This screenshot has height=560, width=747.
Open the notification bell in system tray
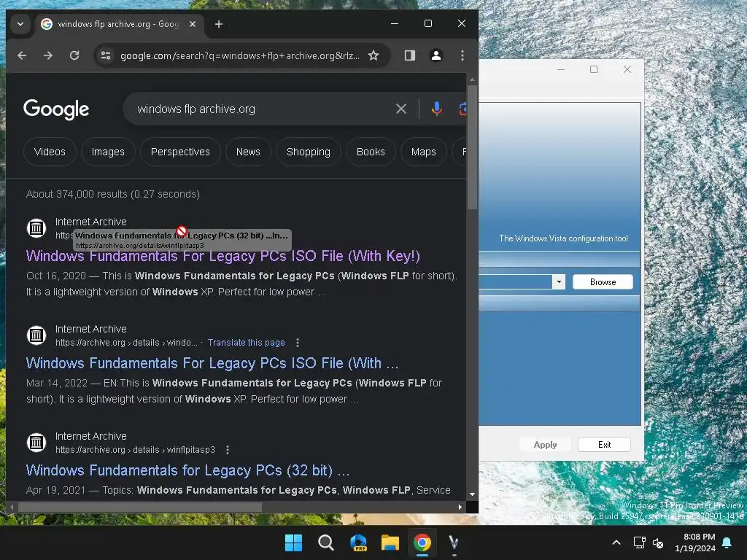pos(727,542)
